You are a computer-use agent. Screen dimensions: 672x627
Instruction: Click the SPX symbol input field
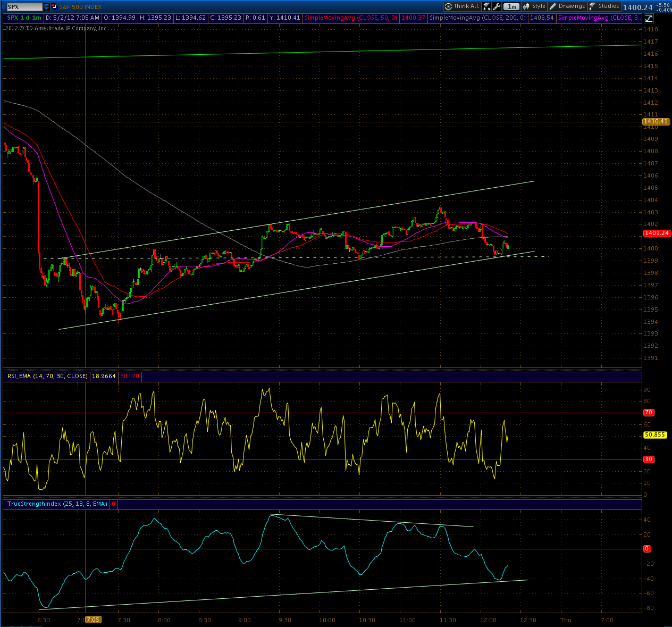24,7
